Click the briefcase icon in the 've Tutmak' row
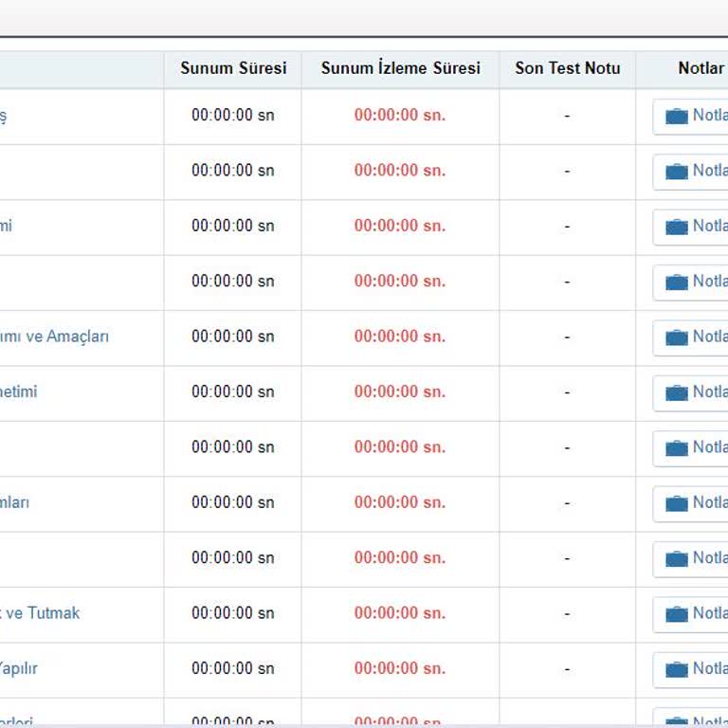 [x=676, y=614]
